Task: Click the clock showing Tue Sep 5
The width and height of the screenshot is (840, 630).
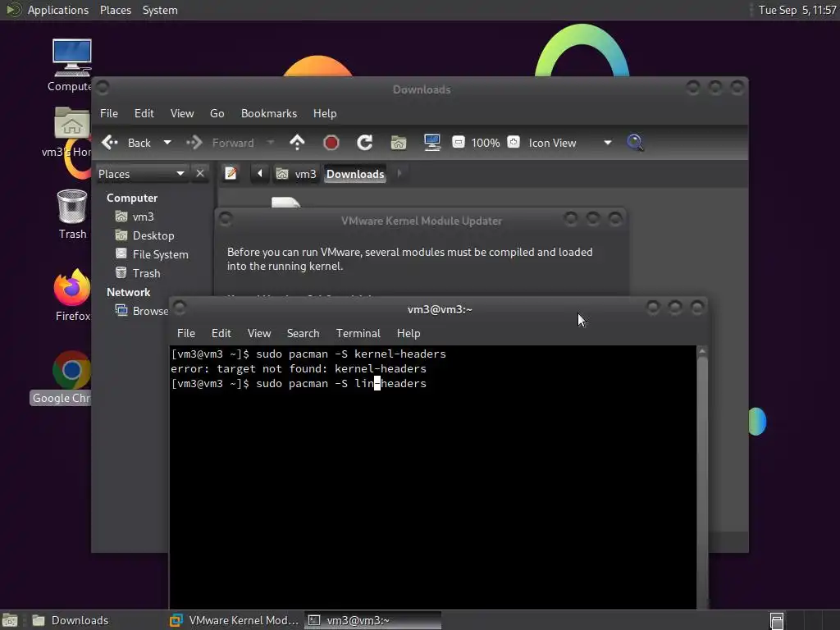Action: click(797, 10)
